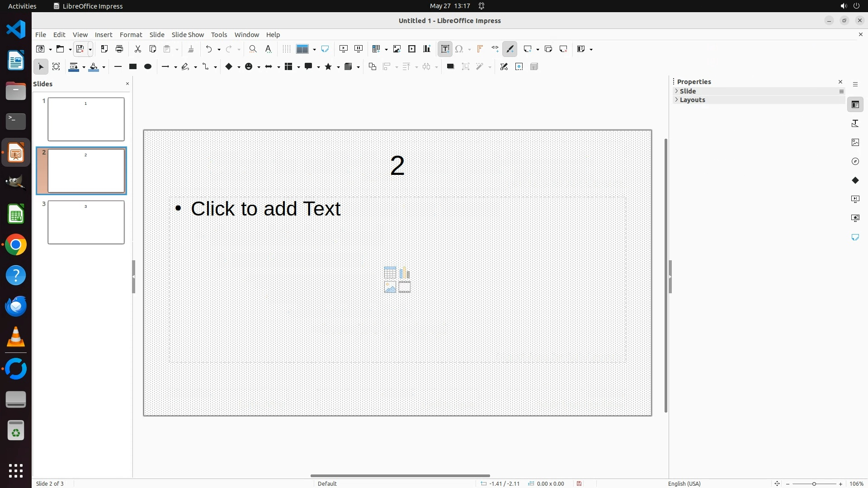This screenshot has height=488, width=868.
Task: Open the Navigator sidebar icon
Action: click(x=855, y=161)
